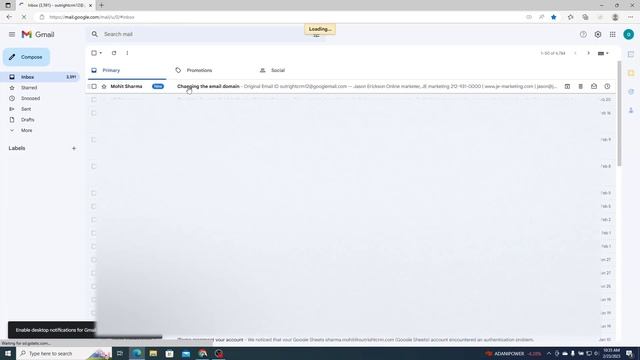Viewport: 640px width, 360px height.
Task: Go to the newer messages page arrow
Action: coord(575,53)
